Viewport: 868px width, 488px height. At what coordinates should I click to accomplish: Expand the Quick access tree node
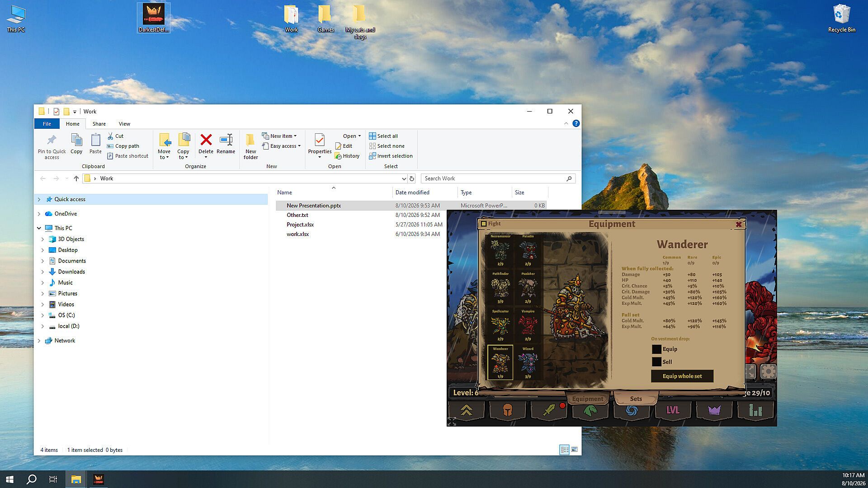[39, 199]
